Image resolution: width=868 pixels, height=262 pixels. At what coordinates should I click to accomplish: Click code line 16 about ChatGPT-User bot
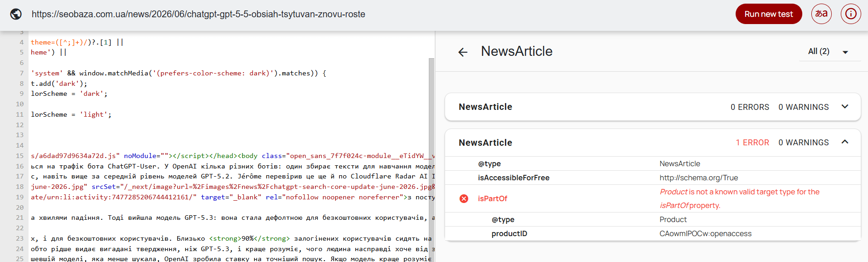(x=233, y=166)
